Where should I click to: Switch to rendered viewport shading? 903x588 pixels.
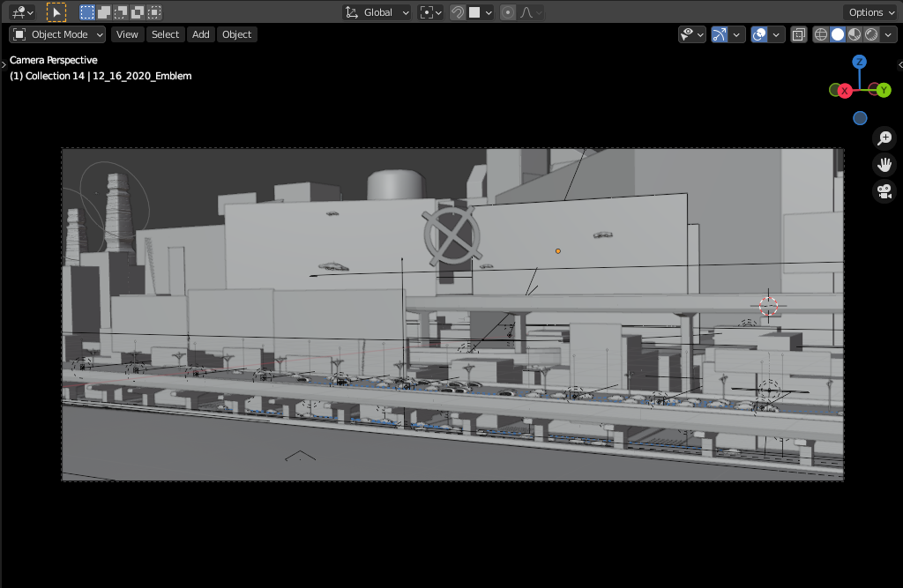[x=871, y=34]
